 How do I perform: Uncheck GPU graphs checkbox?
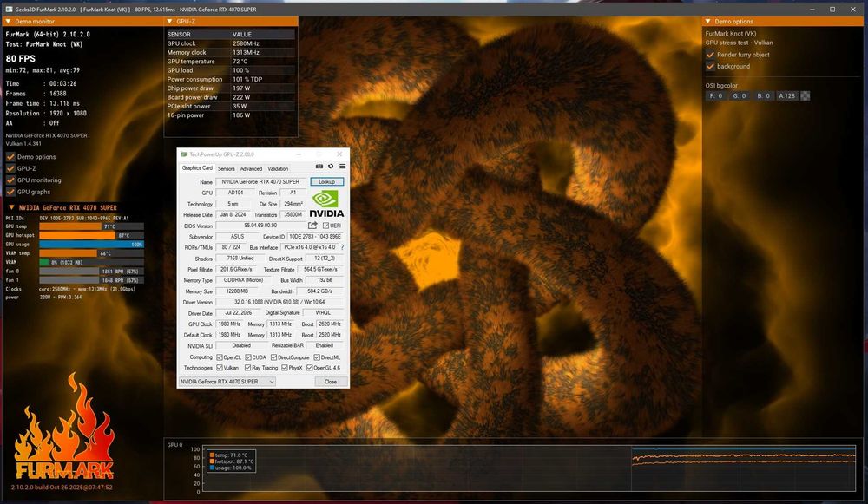click(10, 192)
